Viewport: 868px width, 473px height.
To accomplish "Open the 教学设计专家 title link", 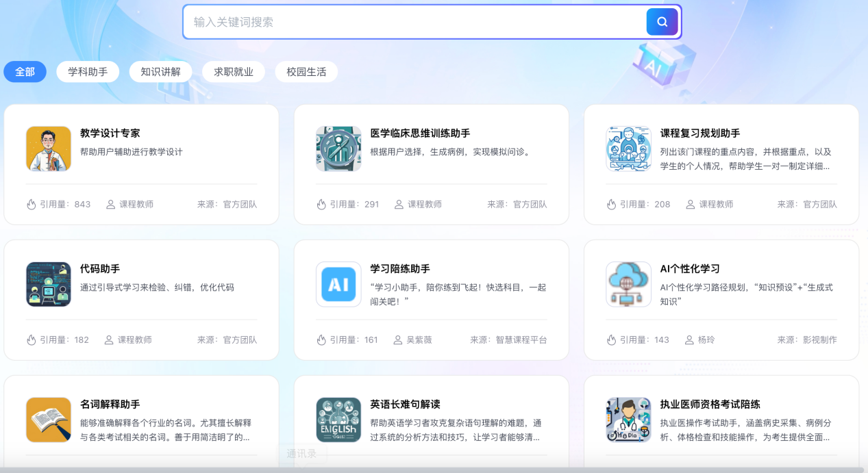I will pos(110,133).
